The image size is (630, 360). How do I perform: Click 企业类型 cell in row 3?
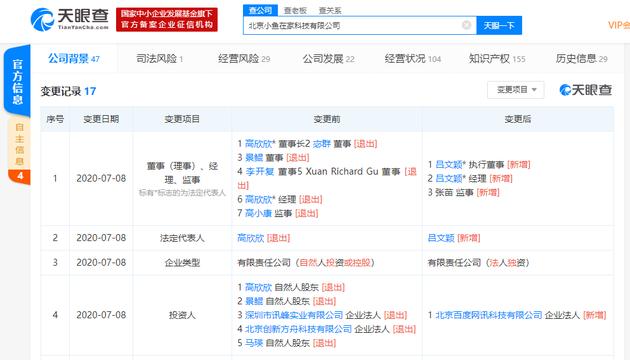coord(182,262)
